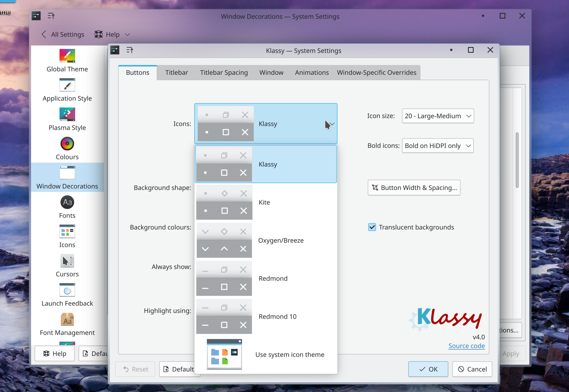This screenshot has height=392, width=569.
Task: Open Font Management settings icon
Action: [x=67, y=319]
